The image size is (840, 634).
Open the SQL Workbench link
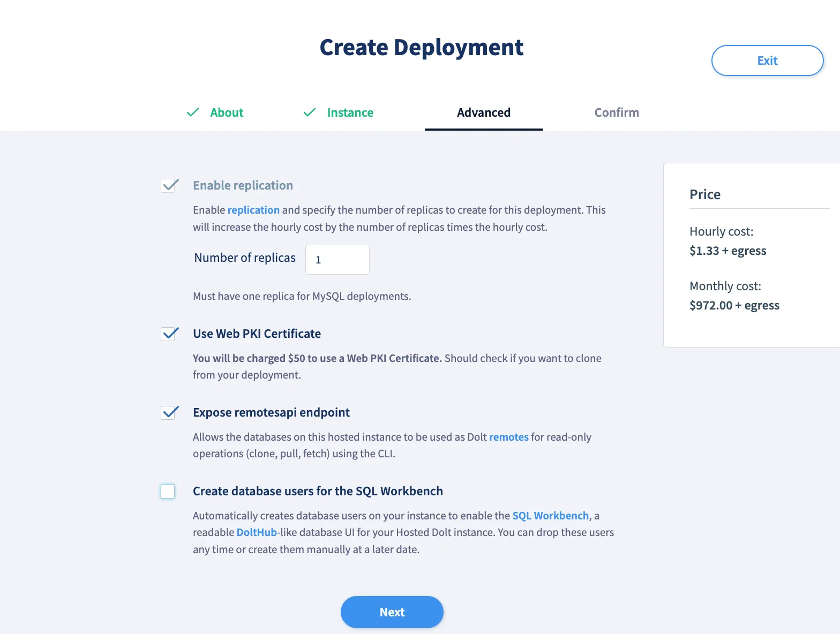click(550, 516)
